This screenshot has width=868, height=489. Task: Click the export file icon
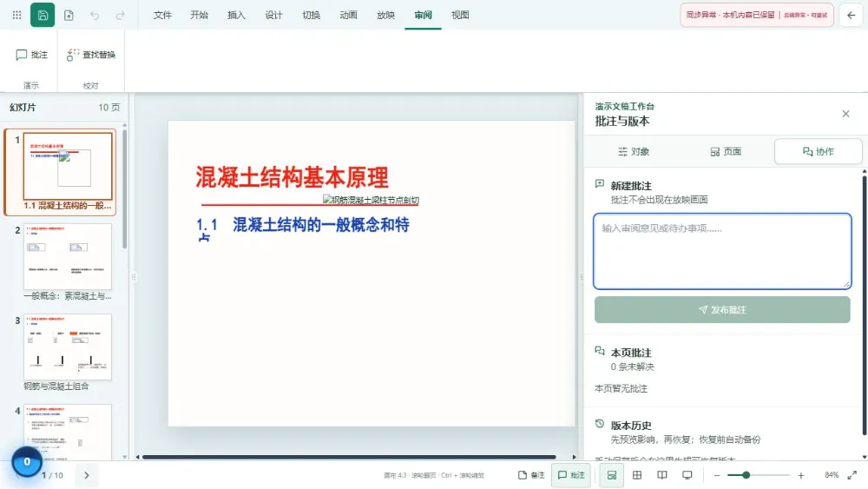[69, 15]
